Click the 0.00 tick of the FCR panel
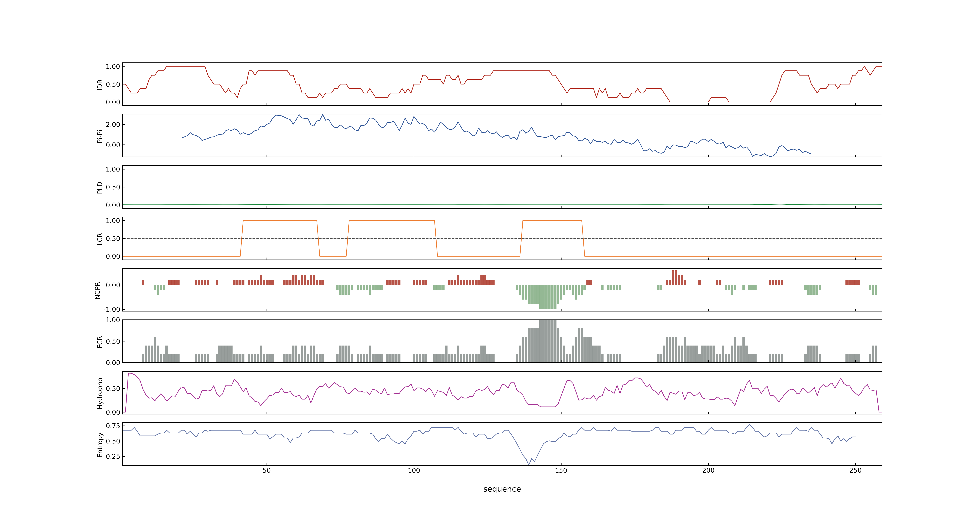 [x=113, y=363]
